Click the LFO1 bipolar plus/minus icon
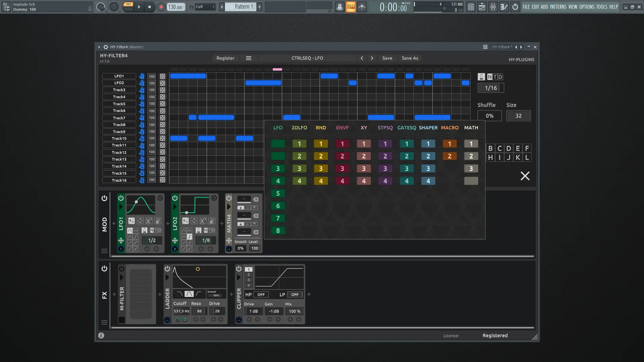Viewport: 644px width, 362px height. [x=131, y=221]
